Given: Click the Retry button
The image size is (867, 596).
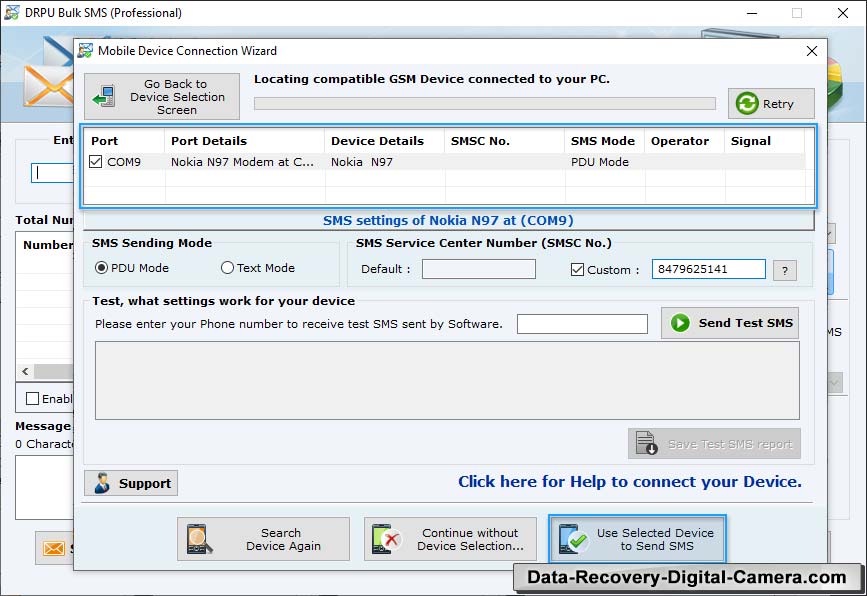Looking at the screenshot, I should 771,103.
